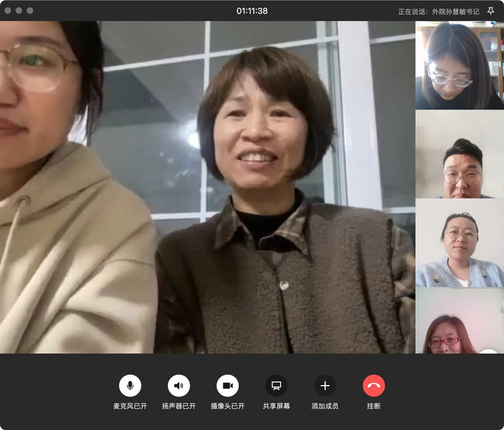
Task: End the call with the red hang-up icon
Action: [374, 385]
